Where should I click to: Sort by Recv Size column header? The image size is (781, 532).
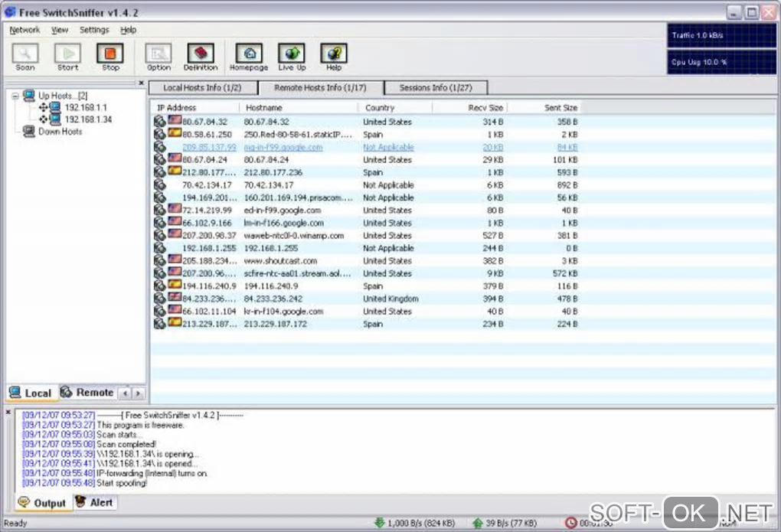tap(469, 108)
